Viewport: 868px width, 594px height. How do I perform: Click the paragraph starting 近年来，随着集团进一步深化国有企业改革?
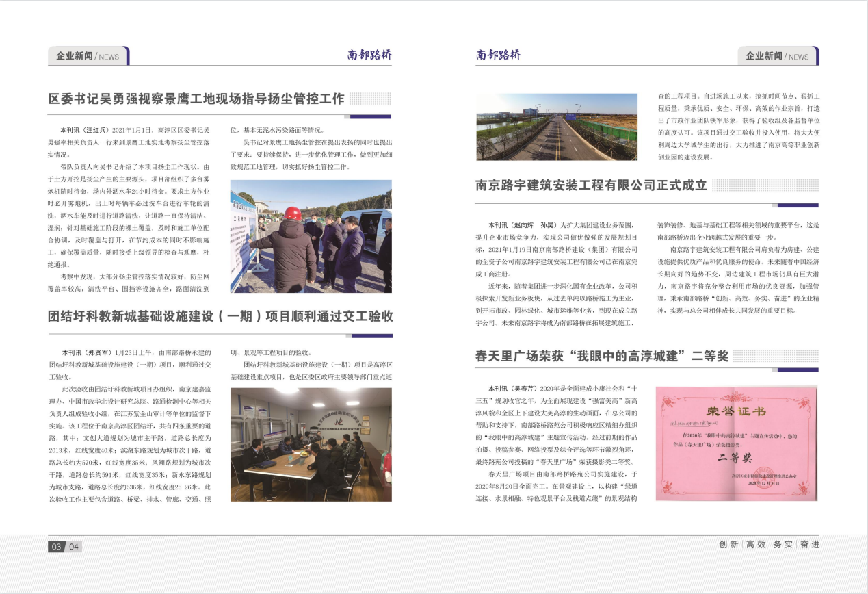click(x=557, y=304)
